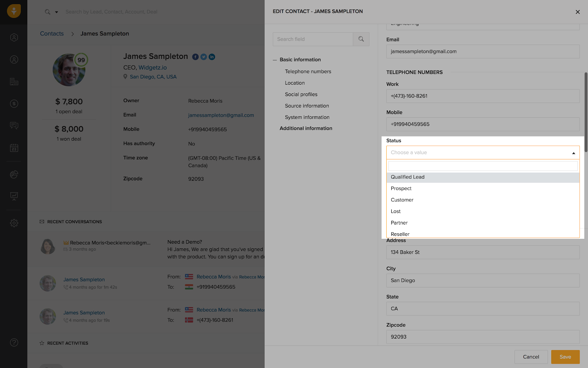Open the Reports pie chart icon
588x368 pixels.
pyautogui.click(x=14, y=174)
